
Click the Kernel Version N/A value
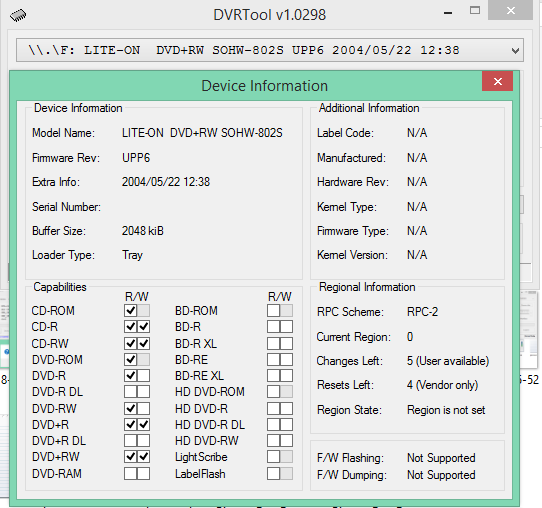click(417, 255)
